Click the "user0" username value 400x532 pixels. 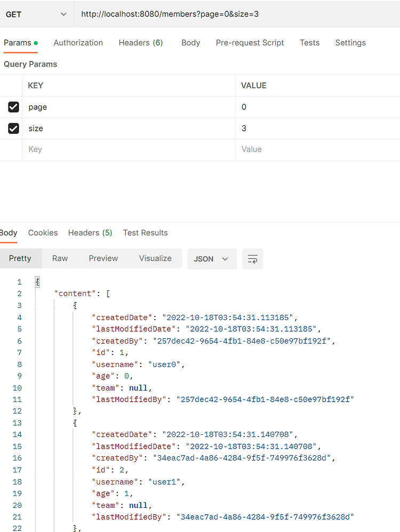pyautogui.click(x=164, y=364)
